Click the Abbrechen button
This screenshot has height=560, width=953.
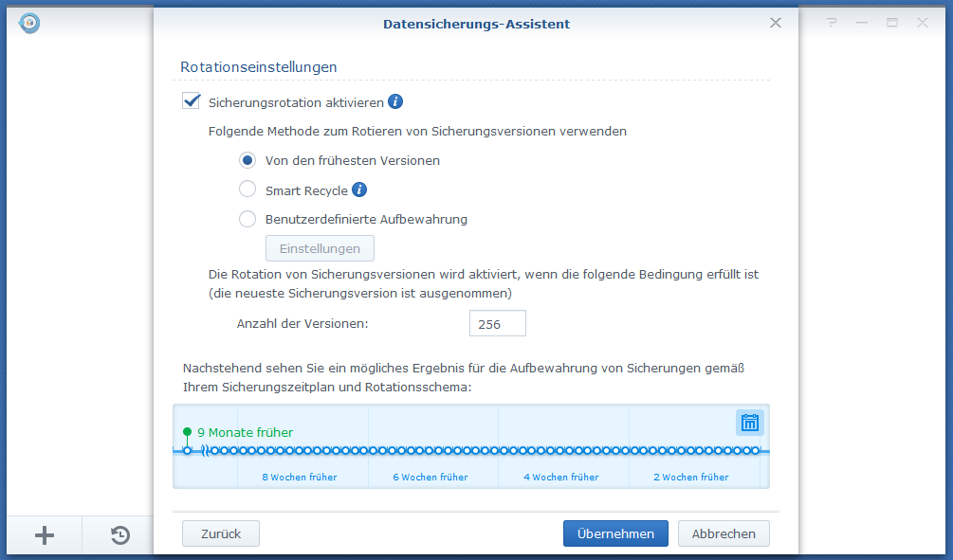tap(724, 533)
